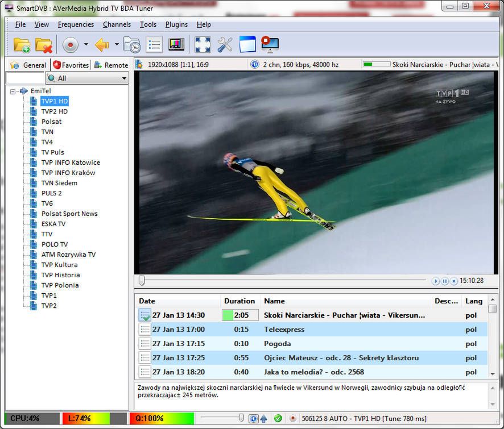Open the Channels menu

tap(117, 24)
